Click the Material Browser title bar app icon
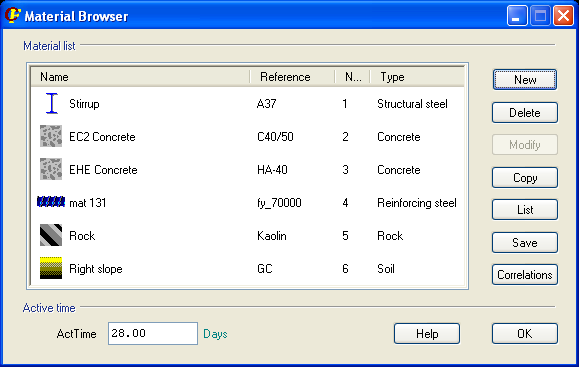Screen dimensions: 579x367 click(x=13, y=16)
